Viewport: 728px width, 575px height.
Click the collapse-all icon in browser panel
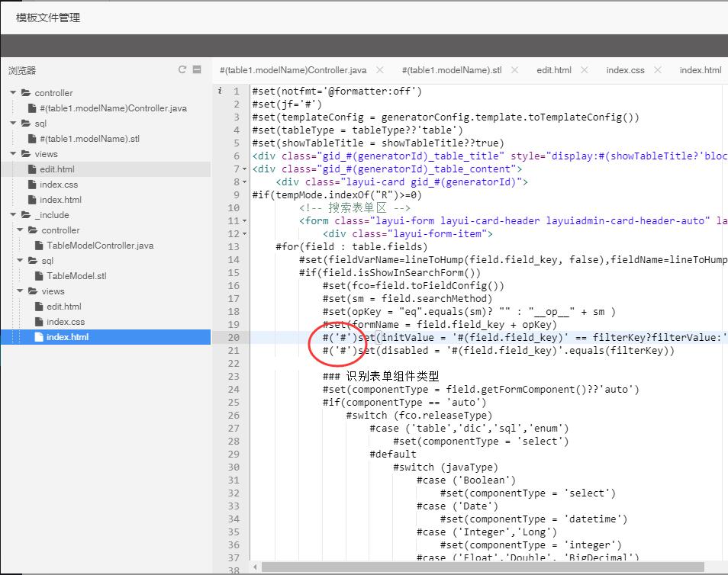(197, 69)
